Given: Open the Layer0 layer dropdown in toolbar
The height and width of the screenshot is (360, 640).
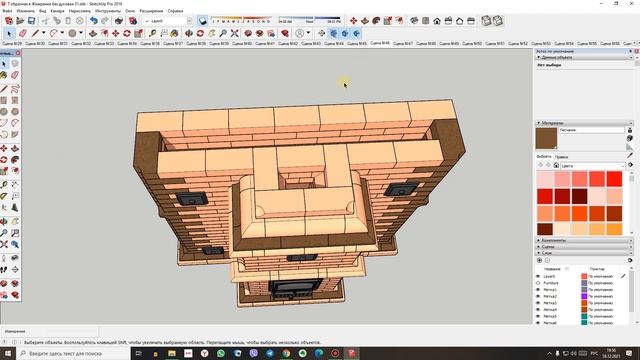Looking at the screenshot, I should (189, 20).
